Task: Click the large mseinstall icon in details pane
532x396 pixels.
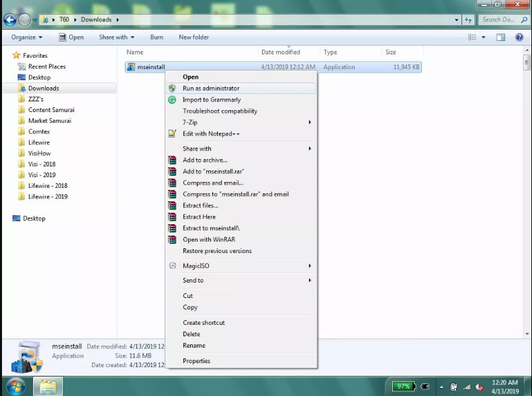Action: [28, 357]
